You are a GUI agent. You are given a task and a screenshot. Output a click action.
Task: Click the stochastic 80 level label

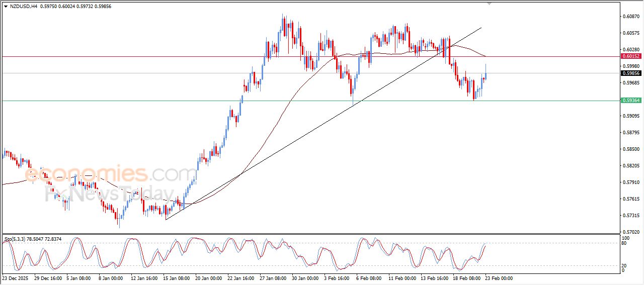[x=625, y=243]
